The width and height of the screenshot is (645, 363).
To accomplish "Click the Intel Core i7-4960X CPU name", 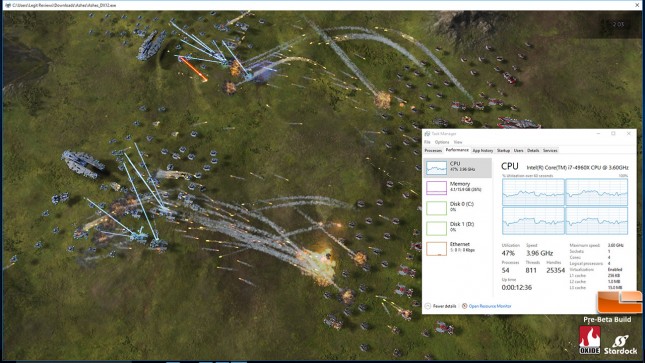I will (x=577, y=168).
